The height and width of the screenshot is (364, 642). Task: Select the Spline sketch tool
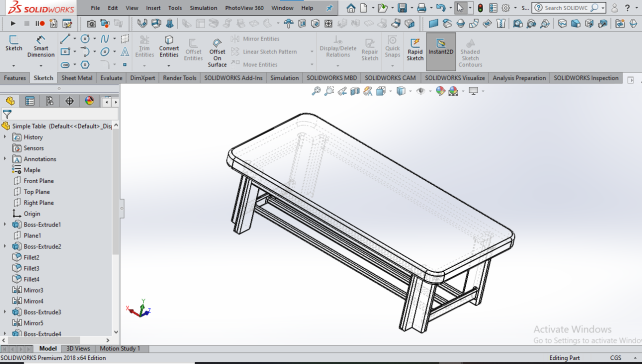tap(105, 39)
